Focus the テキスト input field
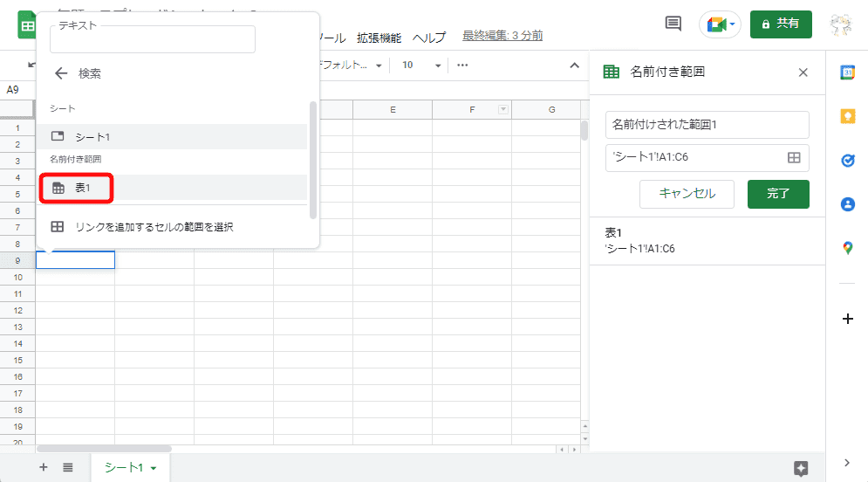This screenshot has width=868, height=482. pos(153,39)
